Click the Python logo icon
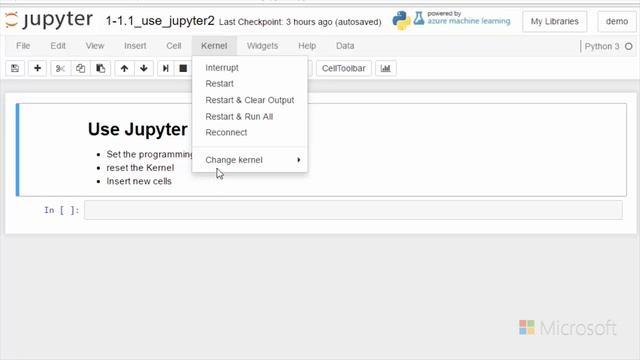 click(x=401, y=20)
